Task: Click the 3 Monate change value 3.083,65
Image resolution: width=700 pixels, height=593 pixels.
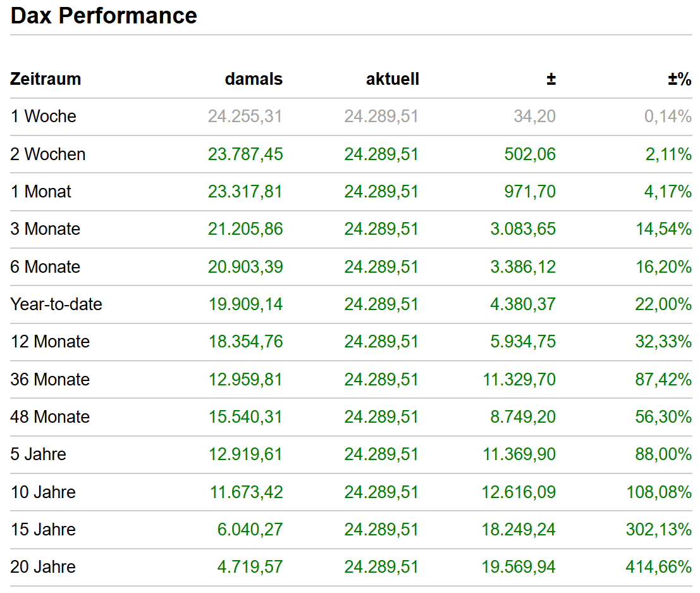Action: pos(523,229)
